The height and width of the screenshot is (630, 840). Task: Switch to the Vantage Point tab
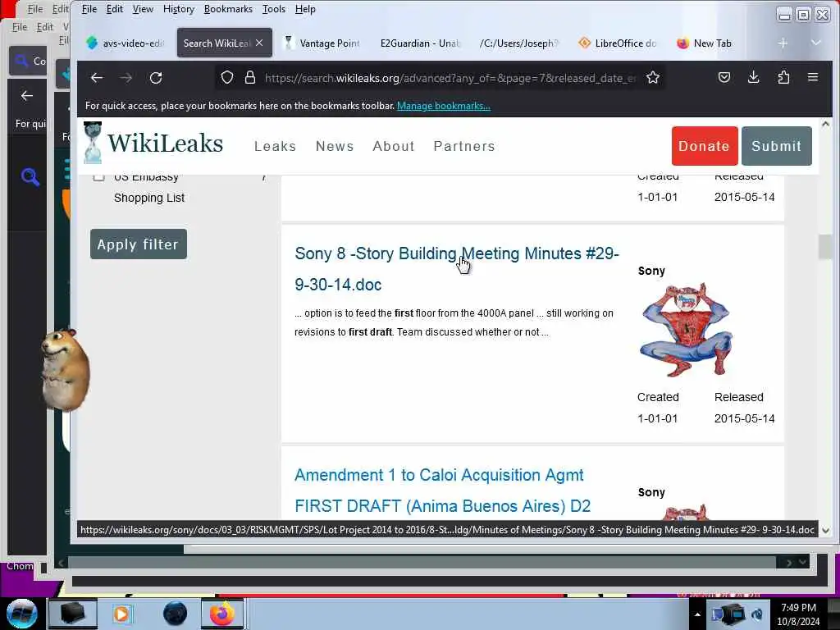coord(322,43)
